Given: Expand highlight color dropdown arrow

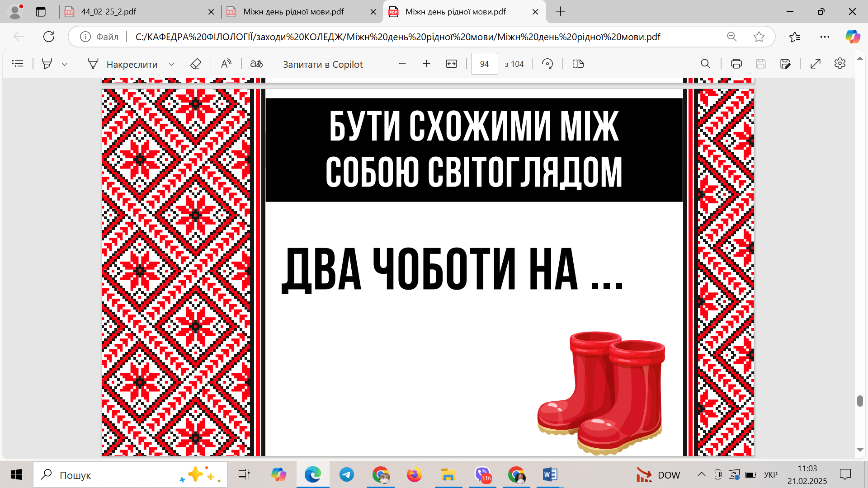Looking at the screenshot, I should click(65, 64).
